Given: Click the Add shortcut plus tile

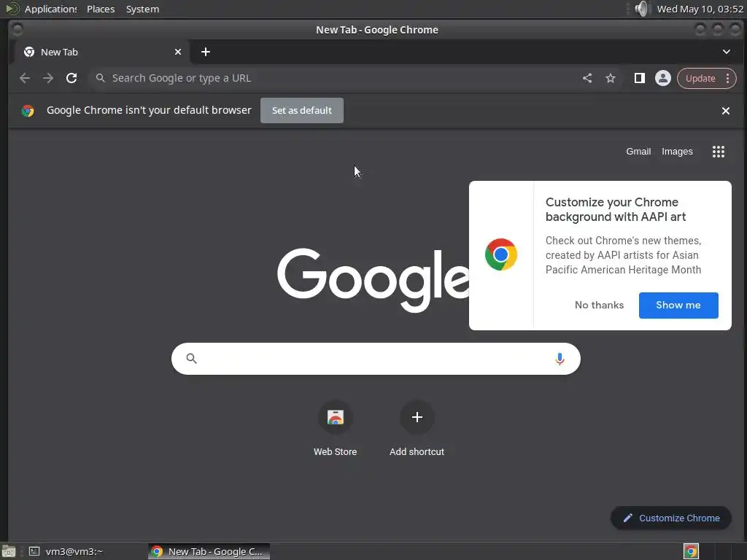Looking at the screenshot, I should (417, 418).
